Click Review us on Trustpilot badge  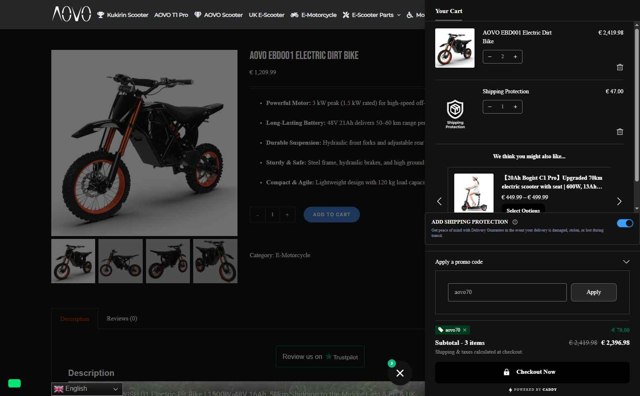320,357
